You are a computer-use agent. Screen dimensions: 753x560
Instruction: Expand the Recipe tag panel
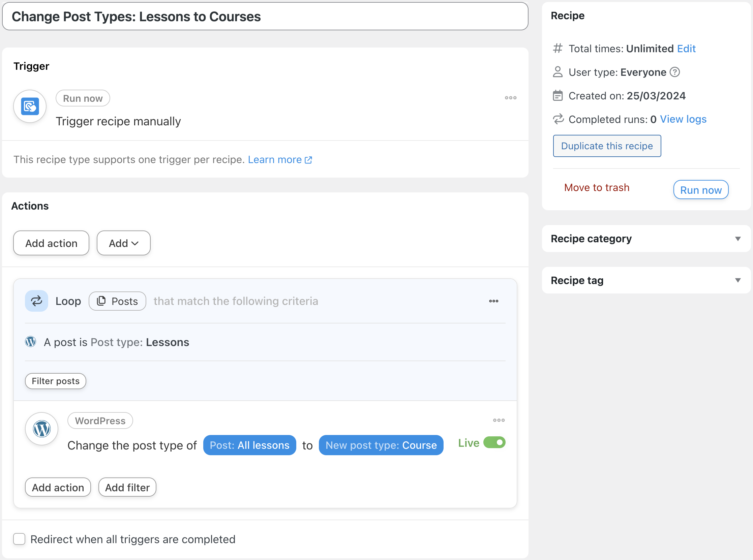pyautogui.click(x=738, y=280)
